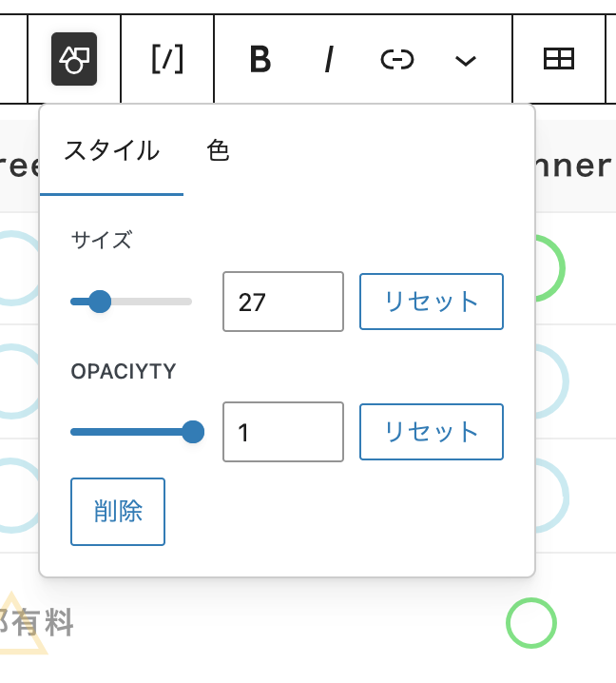Click the OPACIYTY slider handle

pyautogui.click(x=193, y=432)
